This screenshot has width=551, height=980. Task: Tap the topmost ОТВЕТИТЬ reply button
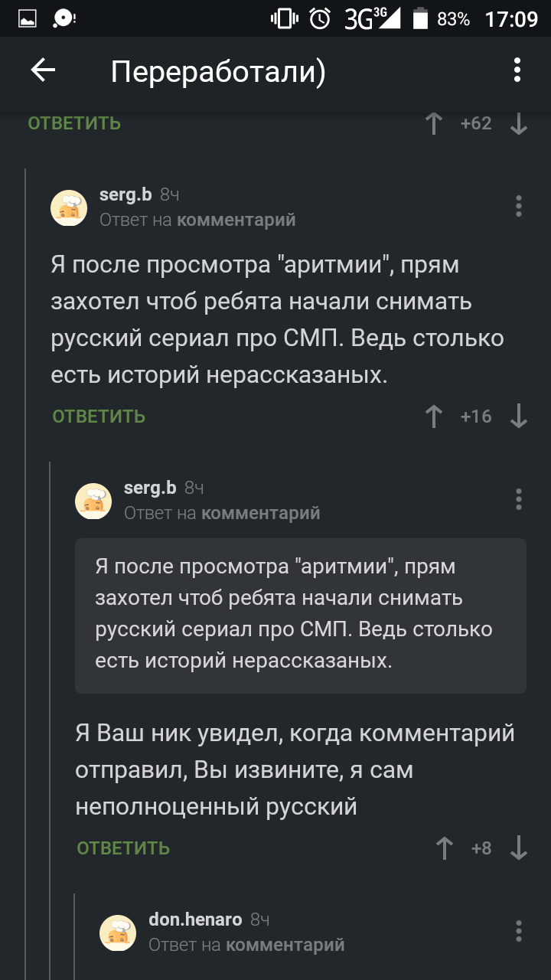(x=74, y=123)
